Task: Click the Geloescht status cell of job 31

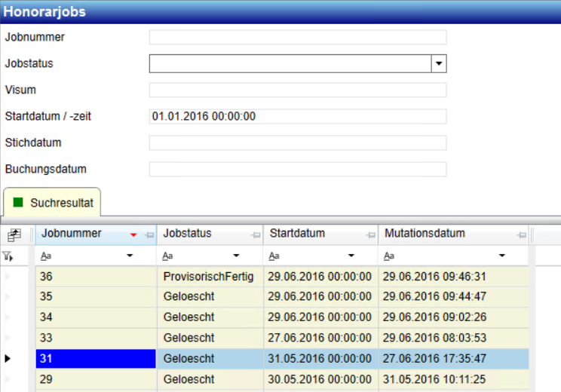Action: point(210,358)
